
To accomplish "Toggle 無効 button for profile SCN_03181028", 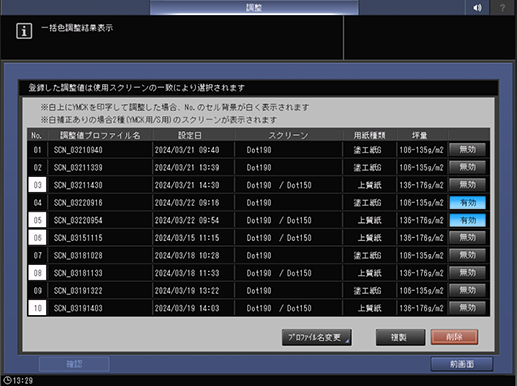I will pos(467,255).
